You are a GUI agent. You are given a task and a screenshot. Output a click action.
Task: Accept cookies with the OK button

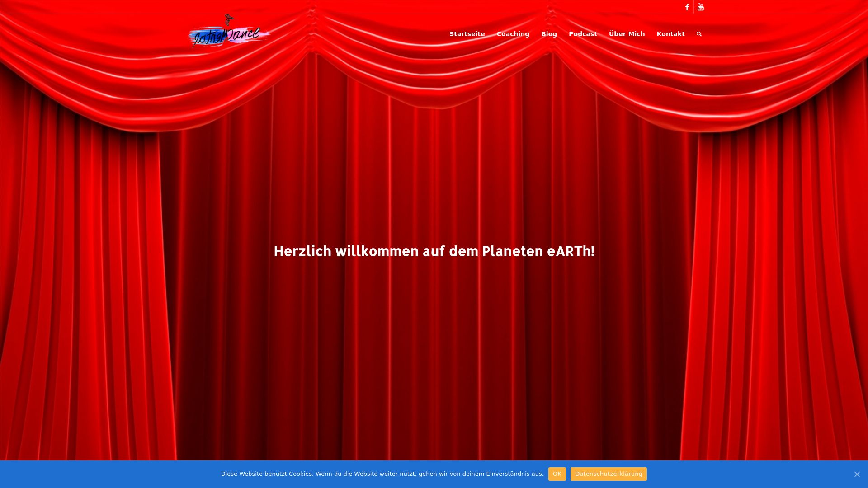pos(557,474)
